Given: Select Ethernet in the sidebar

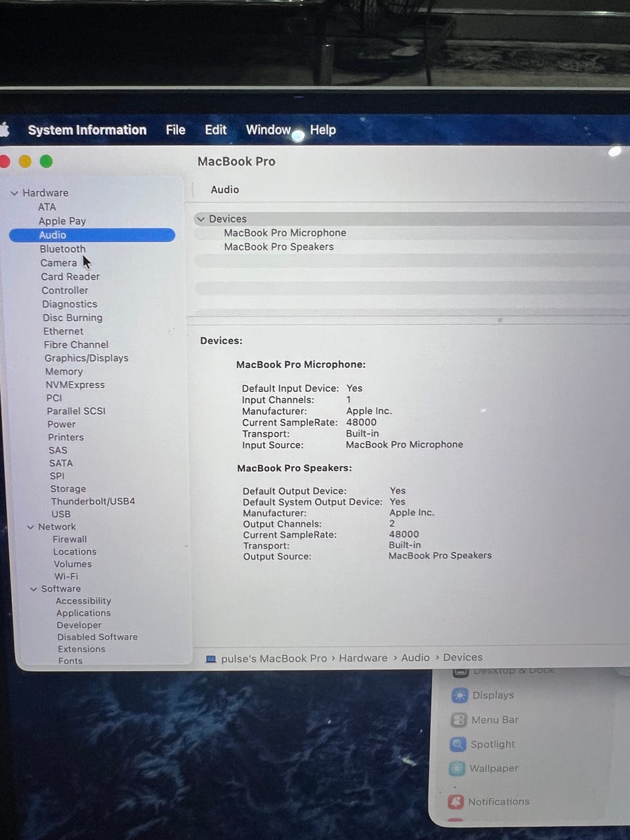Looking at the screenshot, I should click(x=63, y=331).
